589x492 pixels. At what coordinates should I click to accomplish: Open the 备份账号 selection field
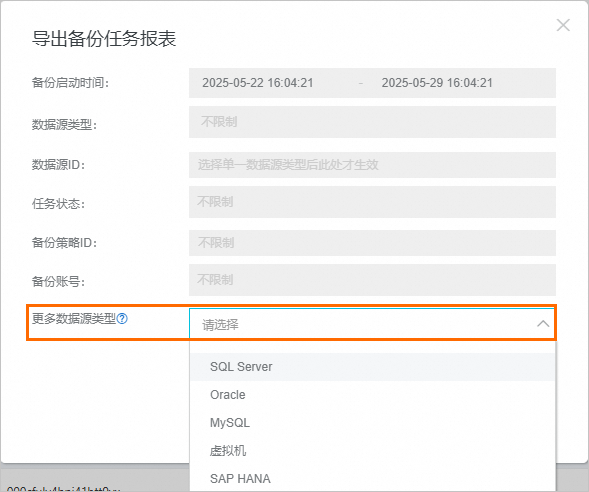(x=372, y=280)
